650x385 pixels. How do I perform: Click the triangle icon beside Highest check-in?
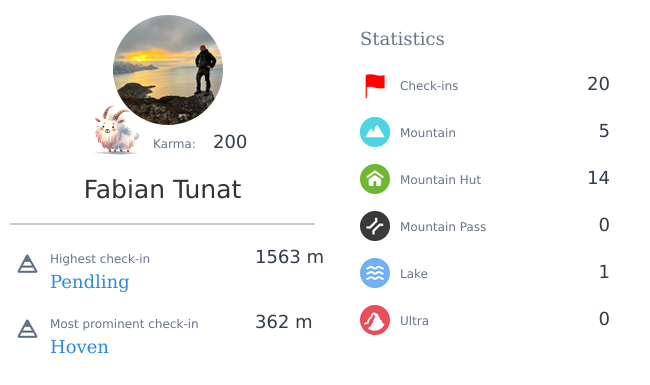click(x=27, y=264)
